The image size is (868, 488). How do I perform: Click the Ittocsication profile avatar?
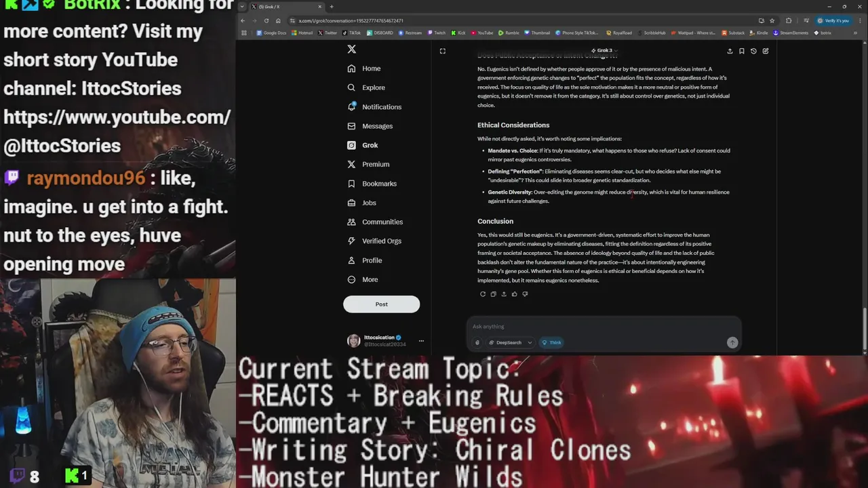pyautogui.click(x=353, y=341)
